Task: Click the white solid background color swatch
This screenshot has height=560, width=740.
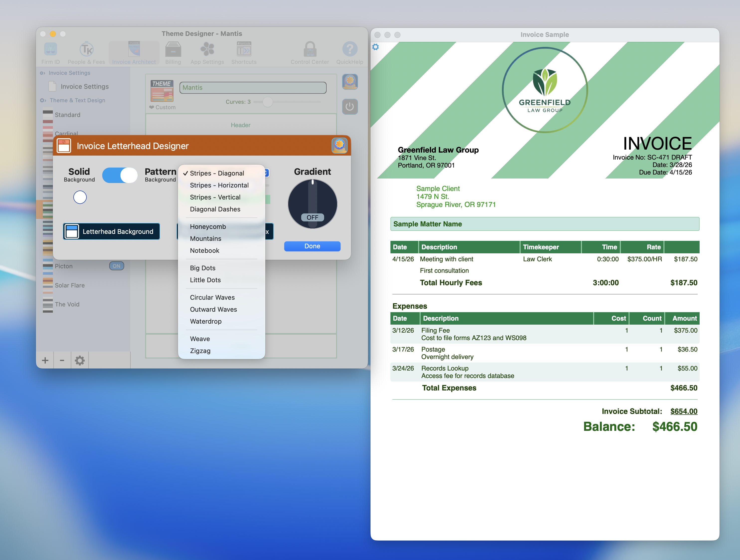Action: point(80,197)
